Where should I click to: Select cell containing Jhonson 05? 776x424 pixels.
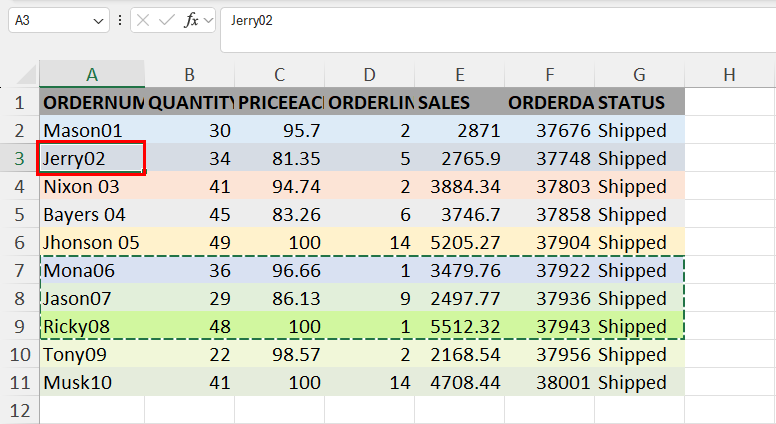(92, 242)
